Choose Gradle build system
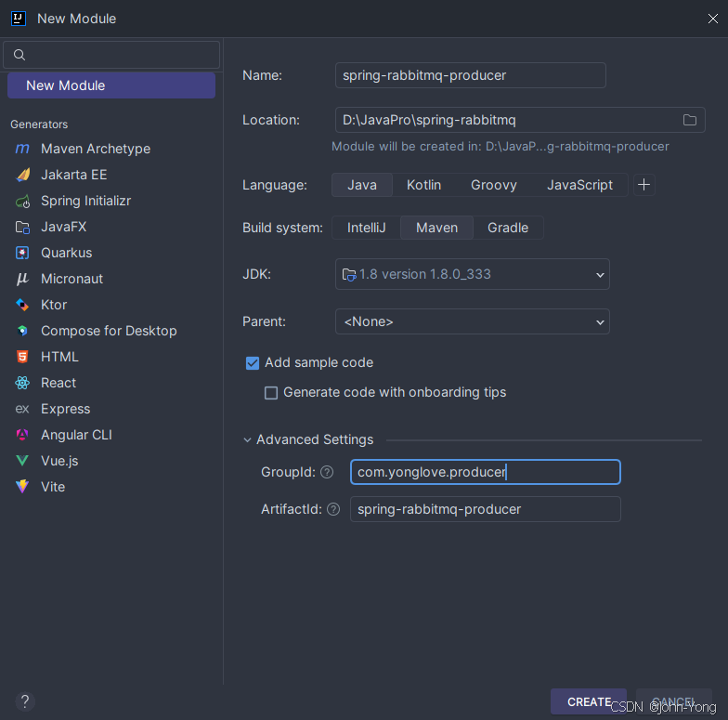The height and width of the screenshot is (720, 728). (x=508, y=228)
